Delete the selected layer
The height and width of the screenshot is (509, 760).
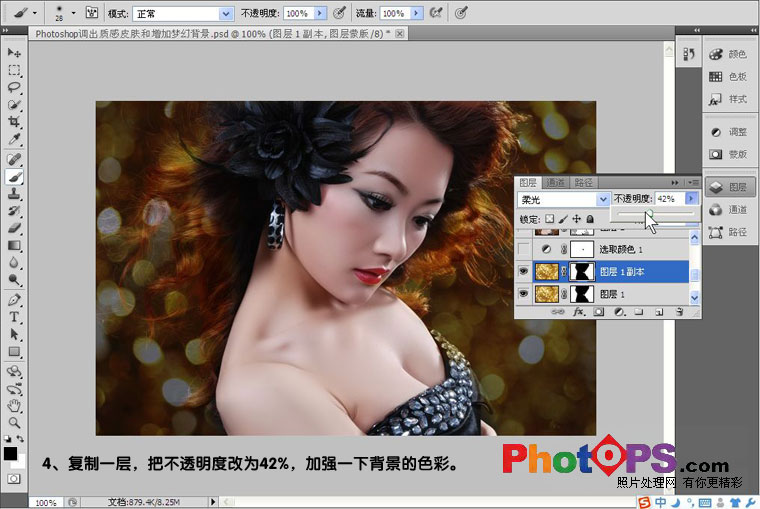tap(679, 312)
